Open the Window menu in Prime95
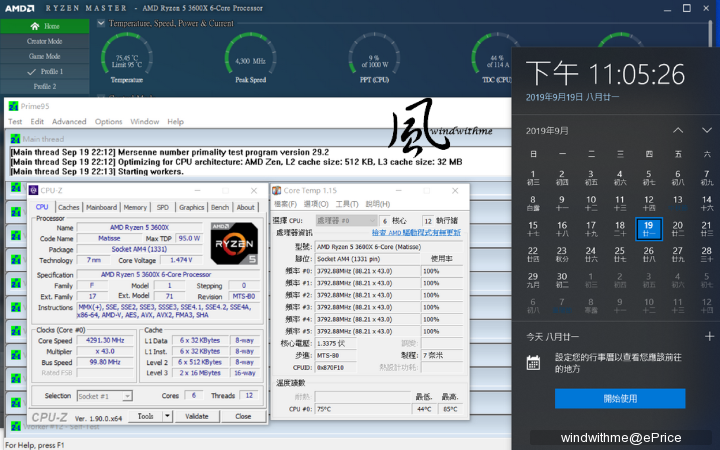 pos(145,122)
